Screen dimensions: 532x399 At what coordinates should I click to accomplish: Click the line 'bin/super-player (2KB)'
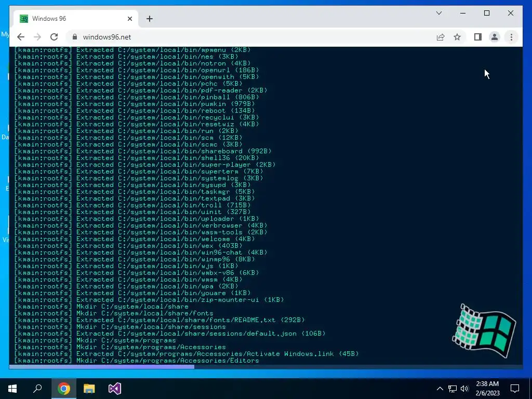[x=145, y=165]
